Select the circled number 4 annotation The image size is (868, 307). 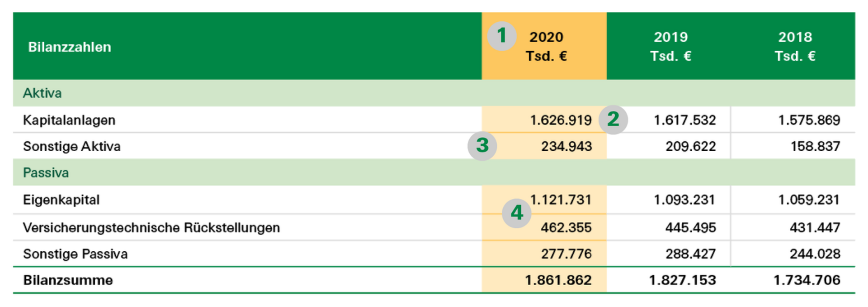coord(516,213)
